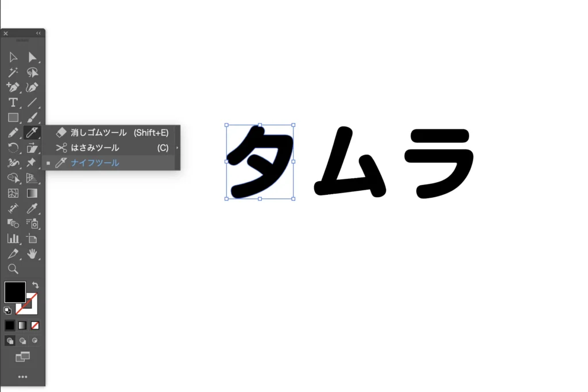This screenshot has width=588, height=392.
Task: Choose はさみツール from the flyout
Action: coord(95,148)
